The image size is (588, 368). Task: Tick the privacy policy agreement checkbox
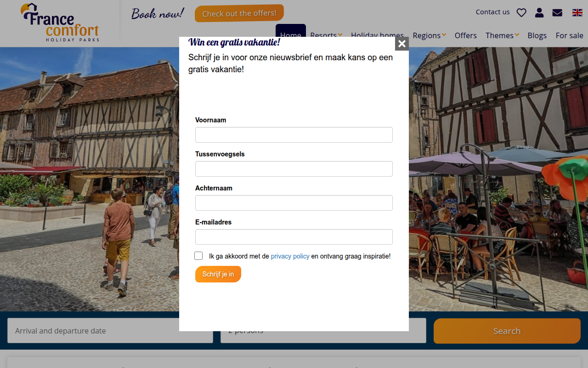(x=198, y=256)
